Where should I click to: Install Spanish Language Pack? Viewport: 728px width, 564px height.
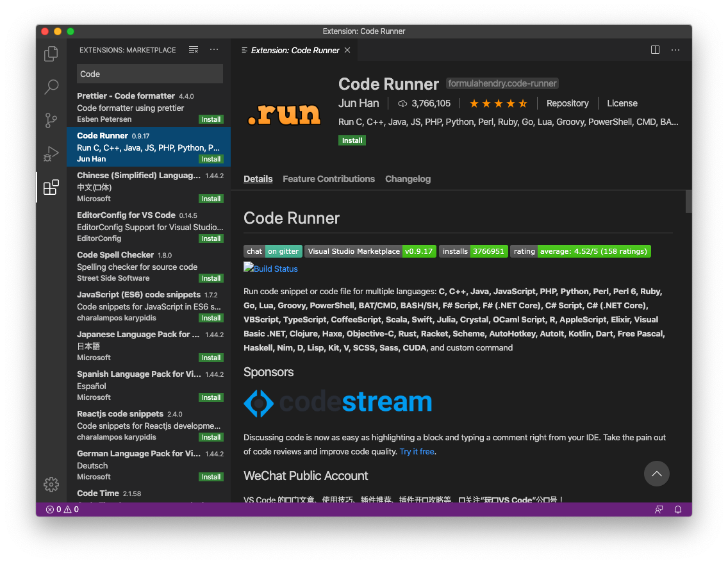point(211,397)
